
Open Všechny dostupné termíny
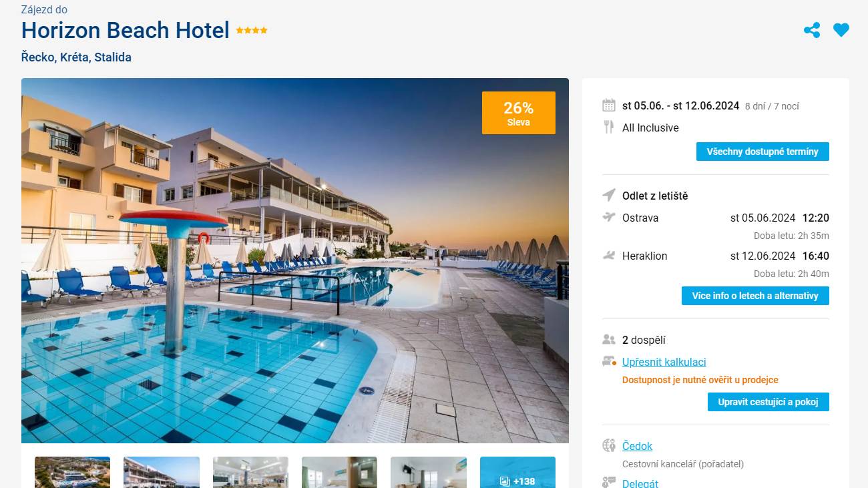763,152
